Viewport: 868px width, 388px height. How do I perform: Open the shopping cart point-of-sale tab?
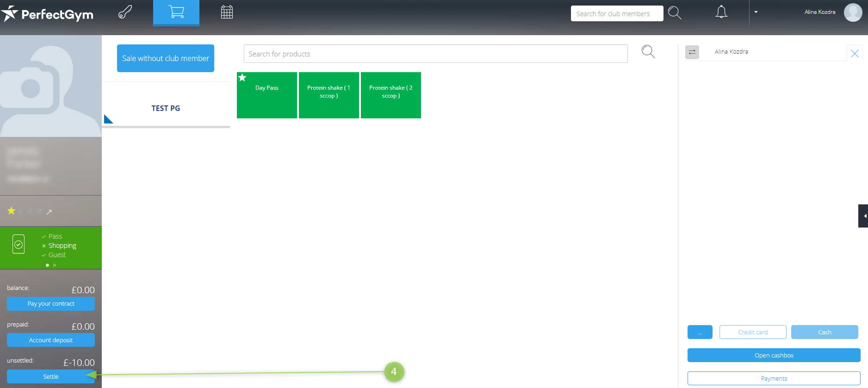pyautogui.click(x=176, y=12)
